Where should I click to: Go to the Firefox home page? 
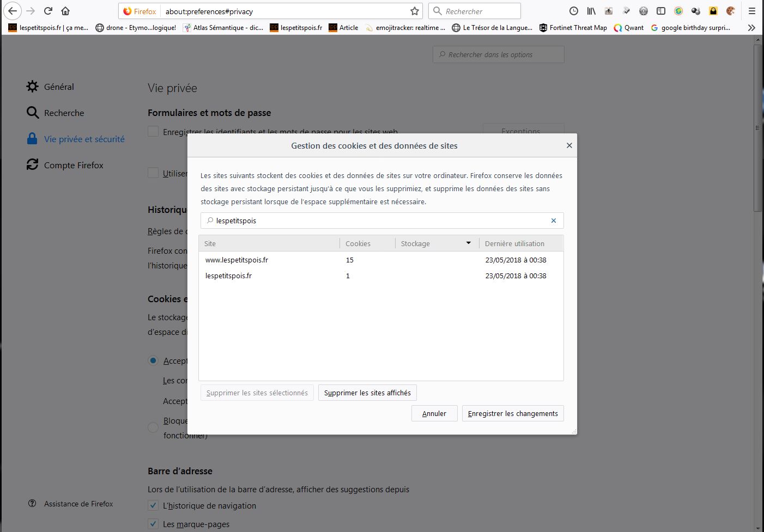click(65, 11)
